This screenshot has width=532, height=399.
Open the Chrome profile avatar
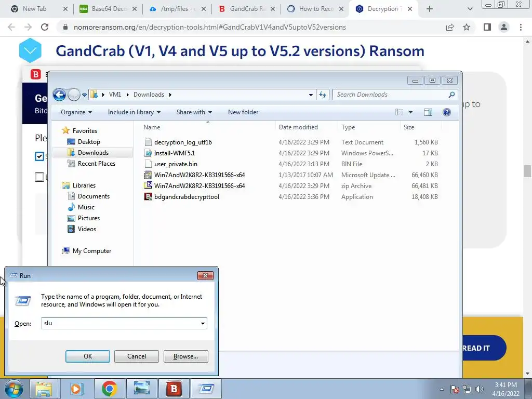(504, 27)
